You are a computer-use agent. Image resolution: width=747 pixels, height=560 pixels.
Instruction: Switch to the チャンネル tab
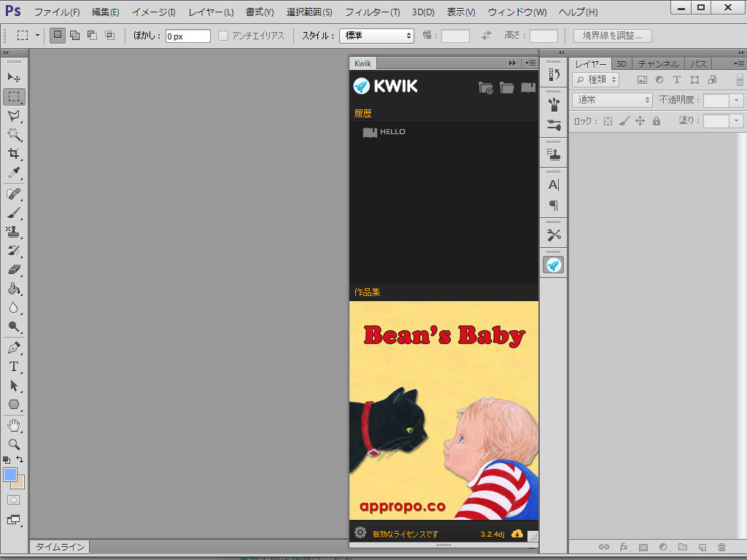(659, 64)
